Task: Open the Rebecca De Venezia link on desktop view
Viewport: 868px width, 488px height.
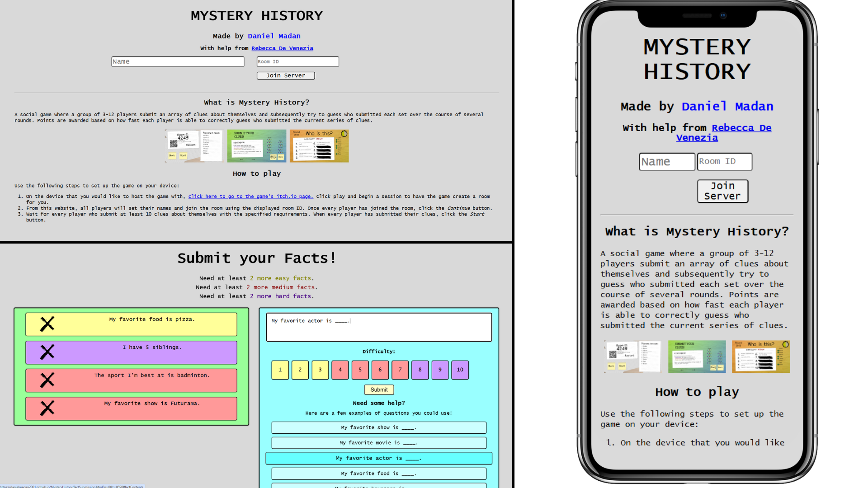Action: pyautogui.click(x=282, y=48)
